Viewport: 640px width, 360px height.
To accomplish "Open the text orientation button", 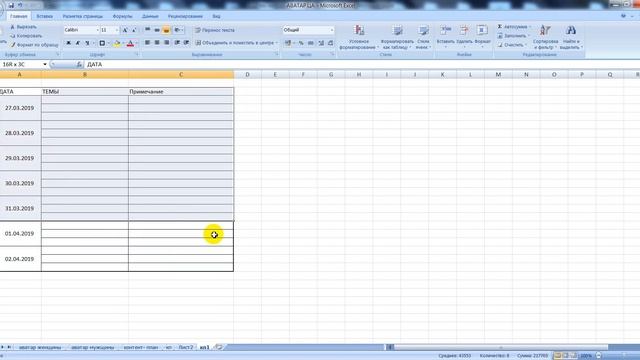I will tap(178, 30).
